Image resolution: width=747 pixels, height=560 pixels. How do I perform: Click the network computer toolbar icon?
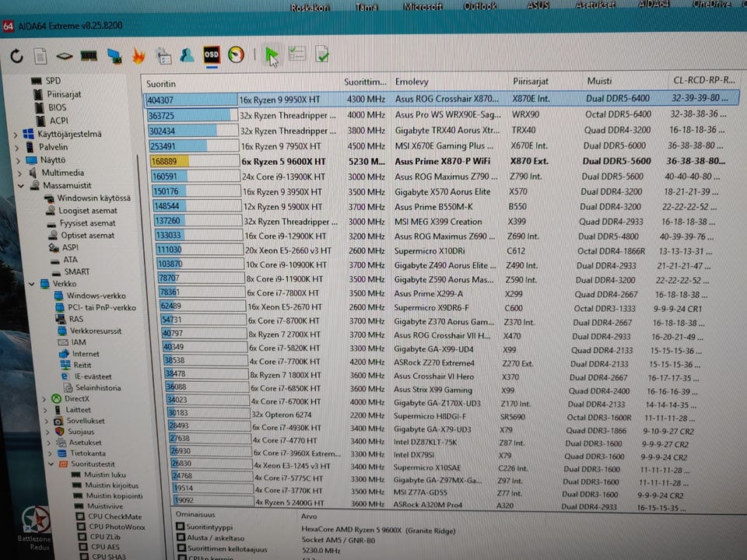(114, 56)
